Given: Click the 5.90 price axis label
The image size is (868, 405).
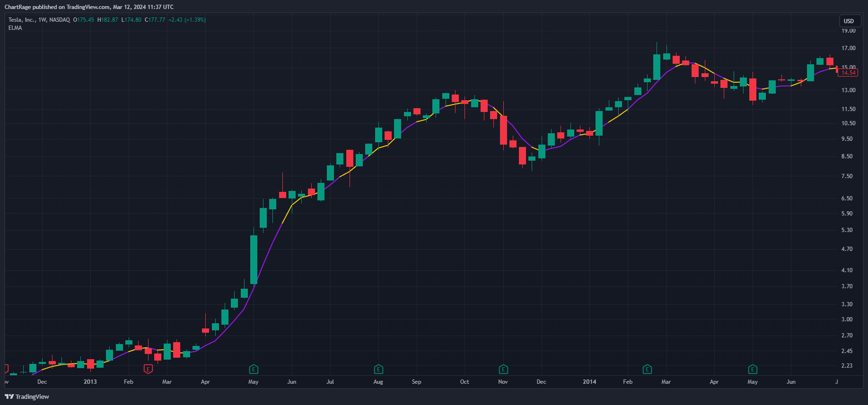Looking at the screenshot, I should coord(847,214).
